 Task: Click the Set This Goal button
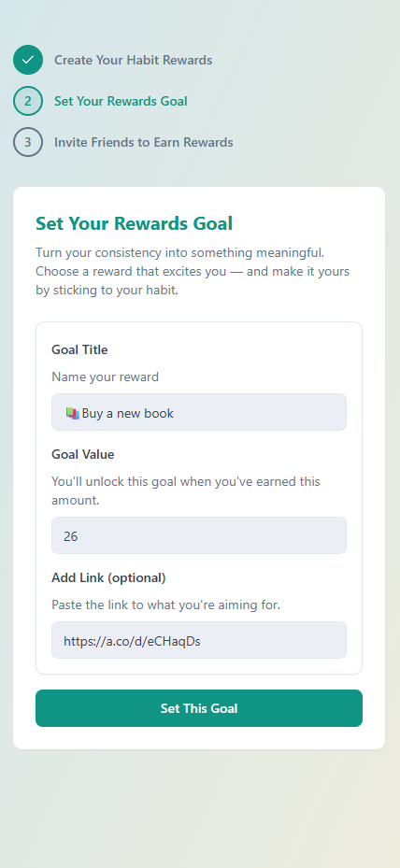click(199, 708)
